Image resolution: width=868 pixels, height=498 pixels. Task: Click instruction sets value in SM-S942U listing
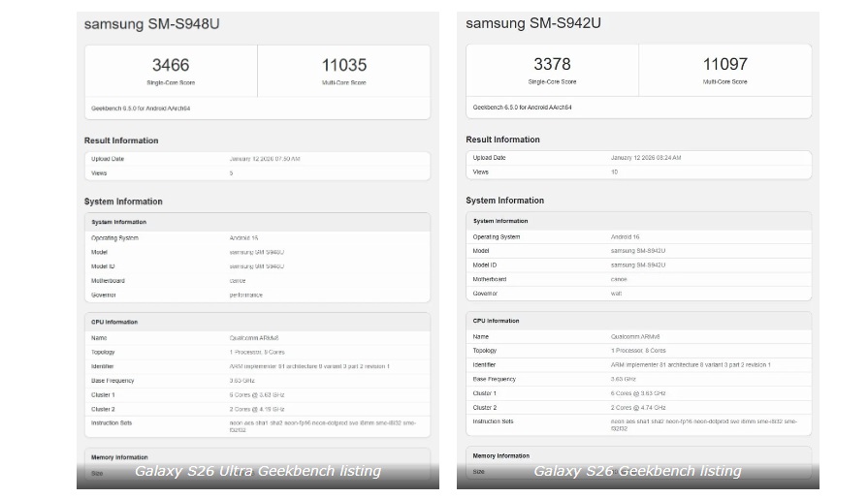[x=704, y=425]
